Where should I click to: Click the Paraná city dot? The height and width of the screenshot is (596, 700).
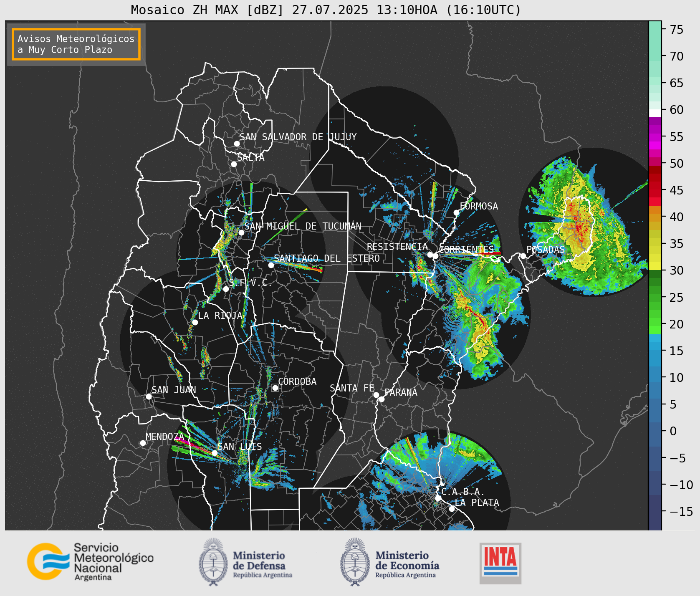tap(382, 399)
